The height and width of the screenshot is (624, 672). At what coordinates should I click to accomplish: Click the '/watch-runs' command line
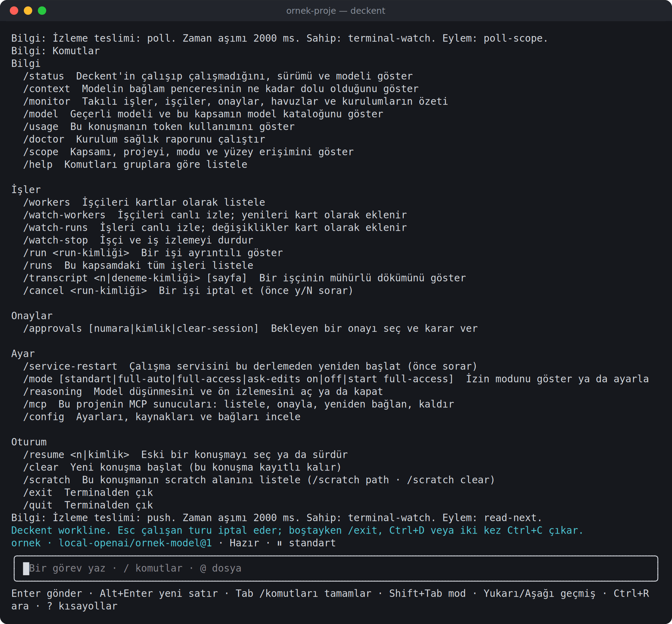(x=215, y=228)
